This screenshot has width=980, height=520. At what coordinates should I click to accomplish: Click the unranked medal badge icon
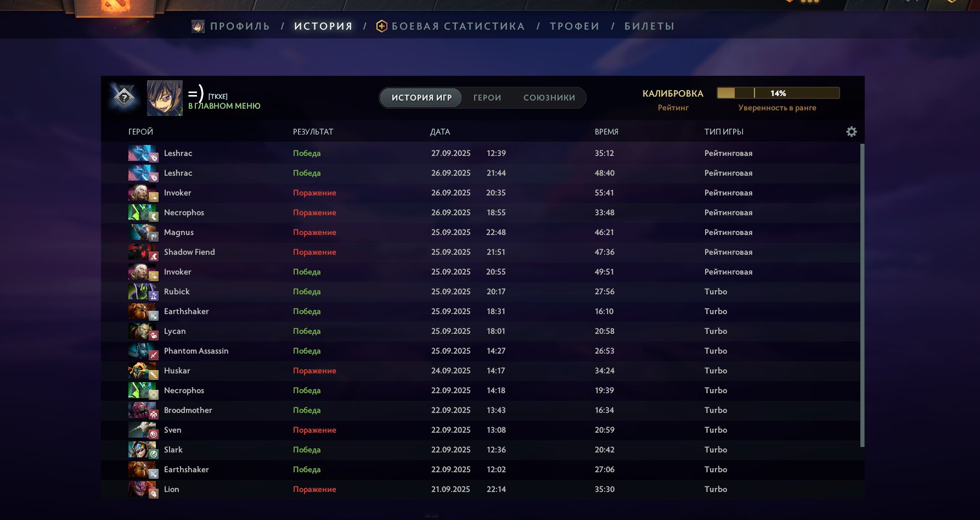tap(125, 98)
